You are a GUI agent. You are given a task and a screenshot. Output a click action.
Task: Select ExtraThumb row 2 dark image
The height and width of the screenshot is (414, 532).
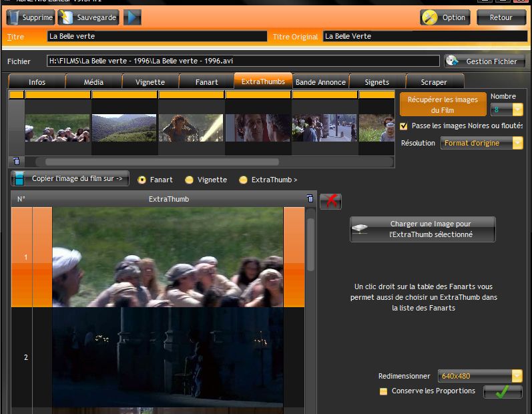click(x=168, y=357)
